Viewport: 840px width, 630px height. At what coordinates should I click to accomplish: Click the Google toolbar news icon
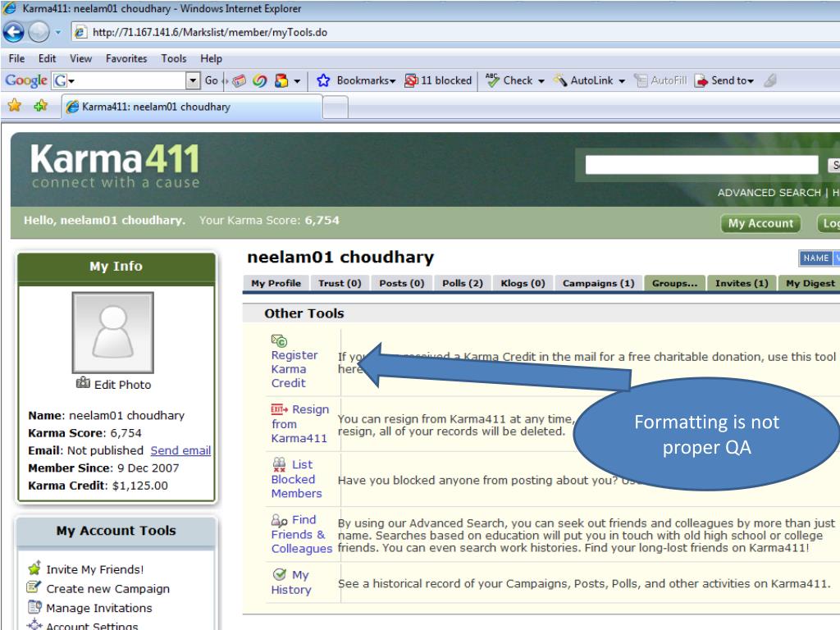pos(239,80)
